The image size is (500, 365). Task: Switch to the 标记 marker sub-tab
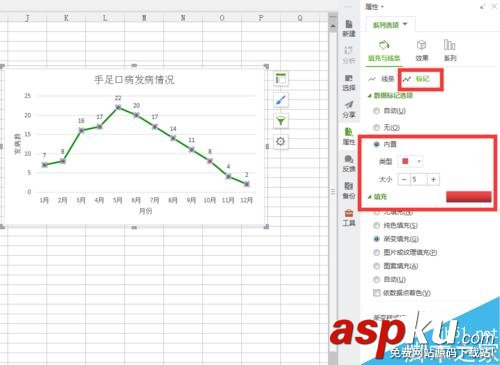(x=416, y=79)
